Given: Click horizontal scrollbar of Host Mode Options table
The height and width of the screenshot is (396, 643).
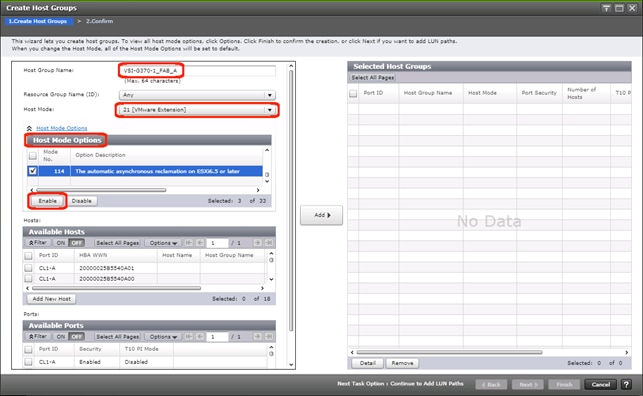Looking at the screenshot, I should pos(101,190).
